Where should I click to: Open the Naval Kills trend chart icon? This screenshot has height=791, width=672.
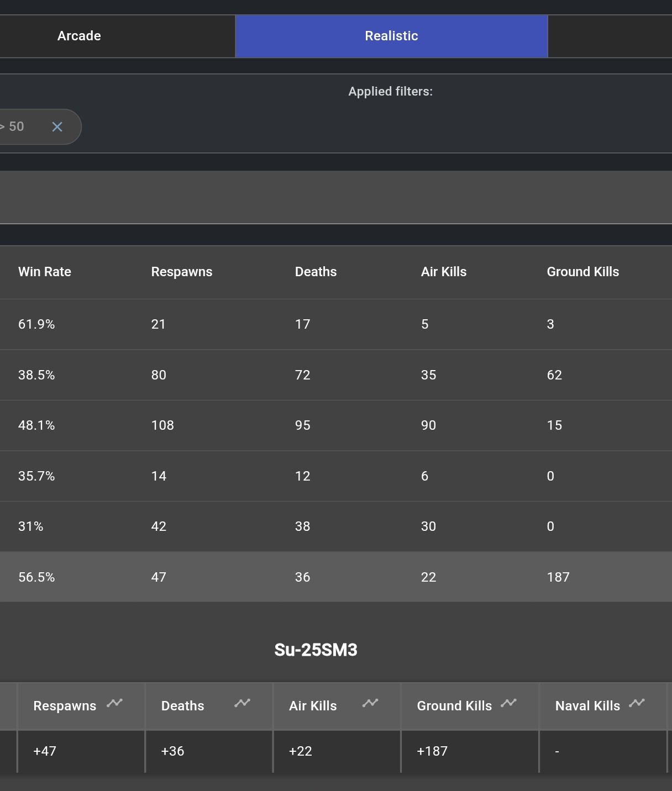[x=637, y=703]
